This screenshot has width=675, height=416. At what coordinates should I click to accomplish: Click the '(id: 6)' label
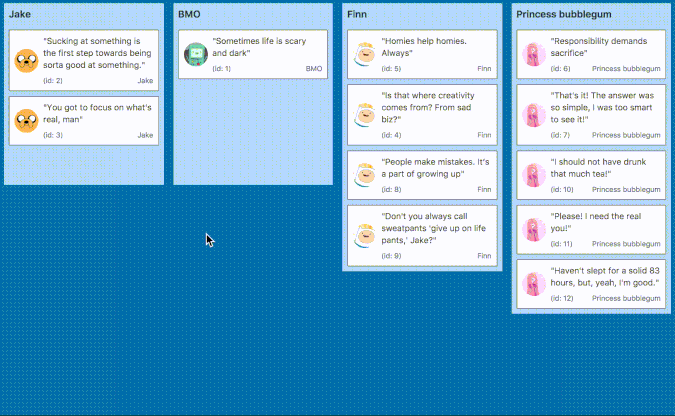(560, 68)
